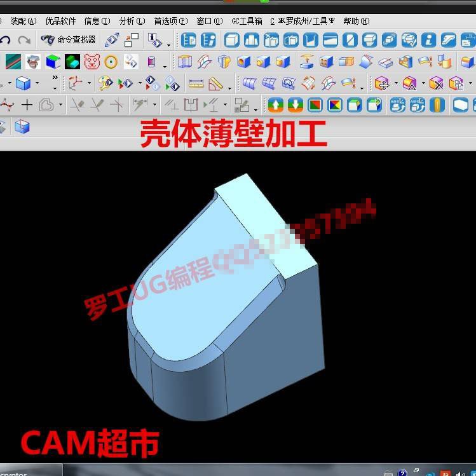Open the 分析(L) menu
The width and height of the screenshot is (476, 476).
(x=132, y=21)
